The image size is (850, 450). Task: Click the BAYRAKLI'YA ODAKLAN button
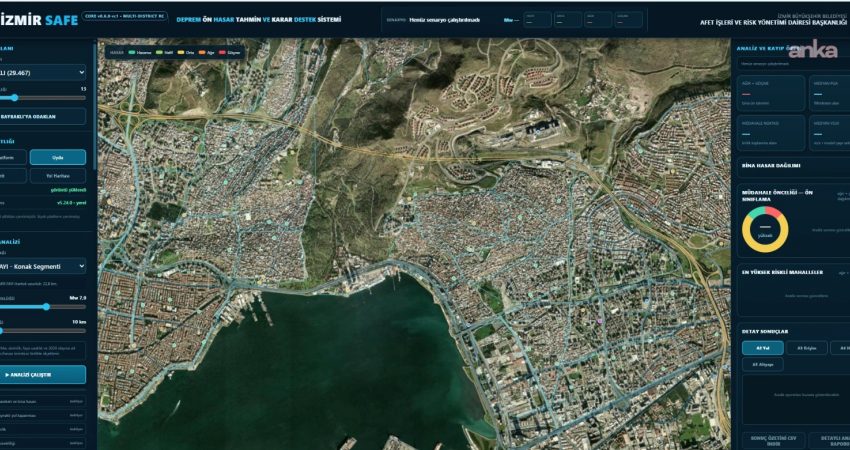(x=42, y=117)
